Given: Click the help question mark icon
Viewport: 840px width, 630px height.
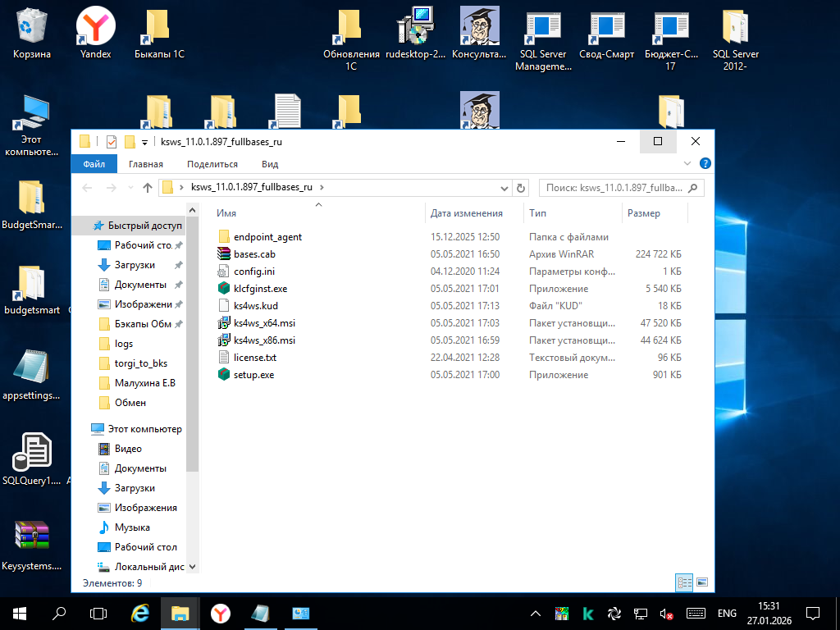Looking at the screenshot, I should (704, 164).
